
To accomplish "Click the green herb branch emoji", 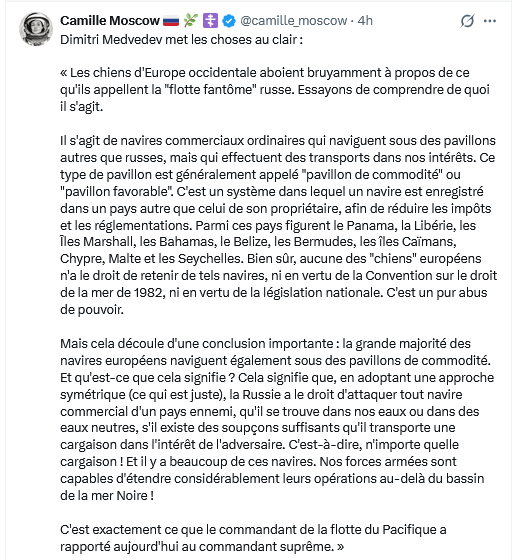I will [x=191, y=21].
